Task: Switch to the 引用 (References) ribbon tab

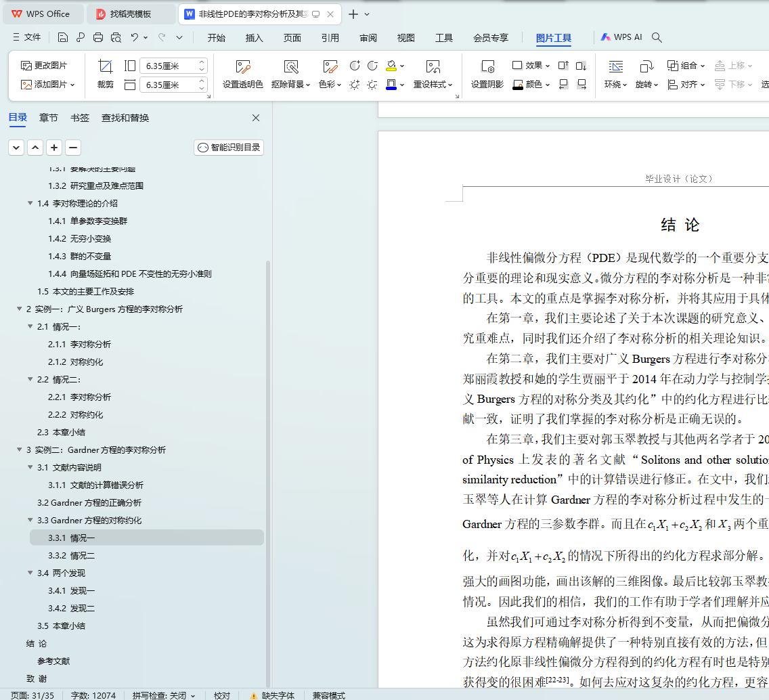Action: (x=330, y=38)
